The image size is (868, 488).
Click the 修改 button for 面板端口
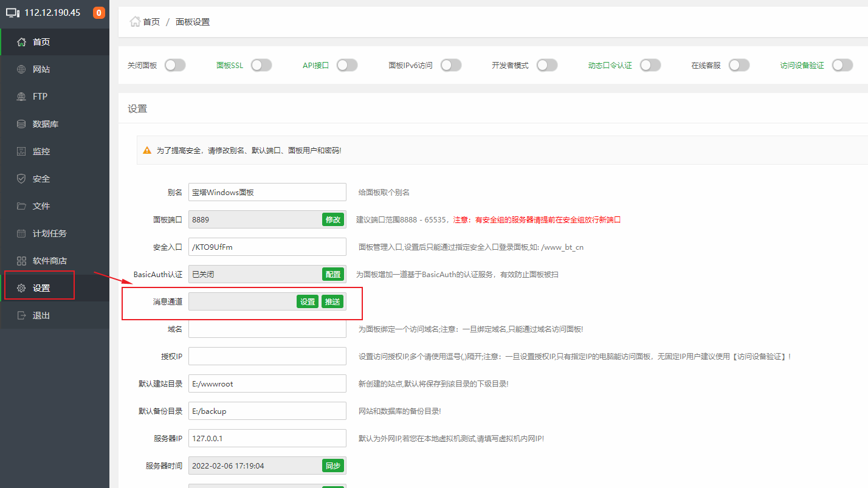pos(333,219)
